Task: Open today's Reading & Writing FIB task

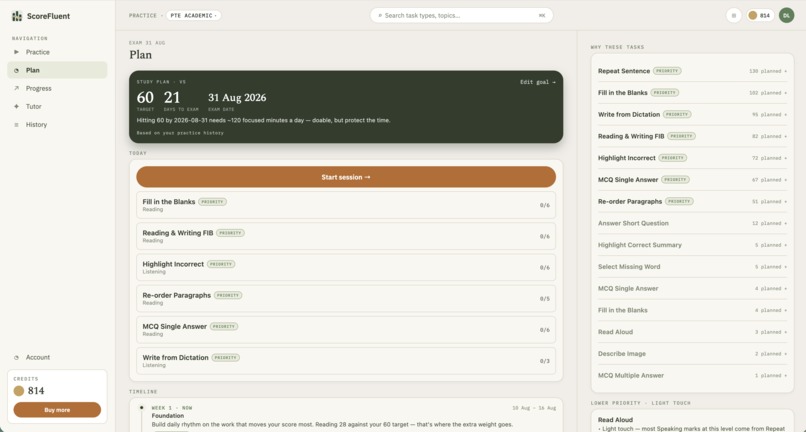Action: click(346, 236)
